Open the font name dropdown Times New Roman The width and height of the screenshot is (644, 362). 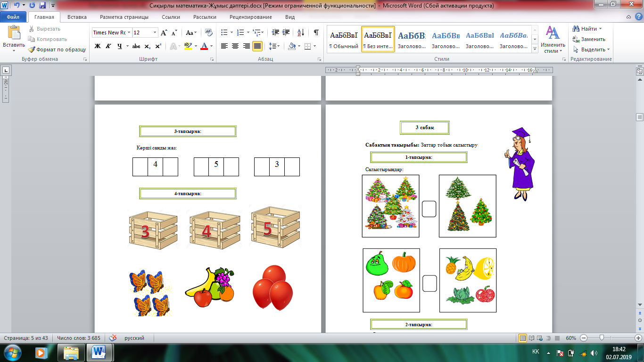129,33
